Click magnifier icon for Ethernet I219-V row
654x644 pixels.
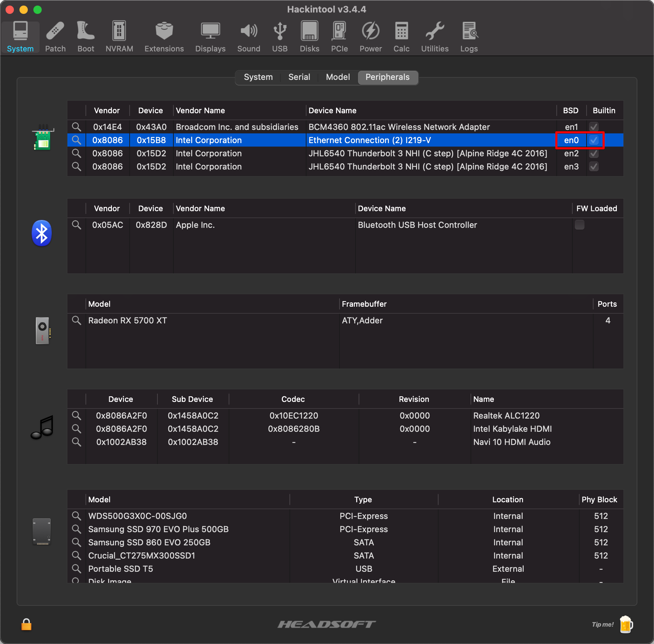pyautogui.click(x=76, y=140)
